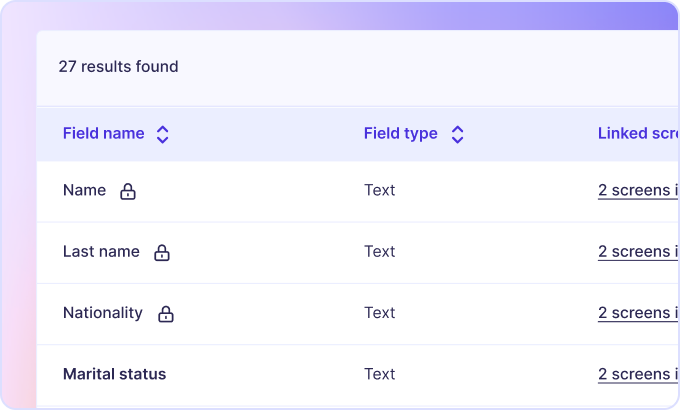Click the Text type in Last name row
Image resolution: width=680 pixels, height=410 pixels.
click(x=380, y=252)
